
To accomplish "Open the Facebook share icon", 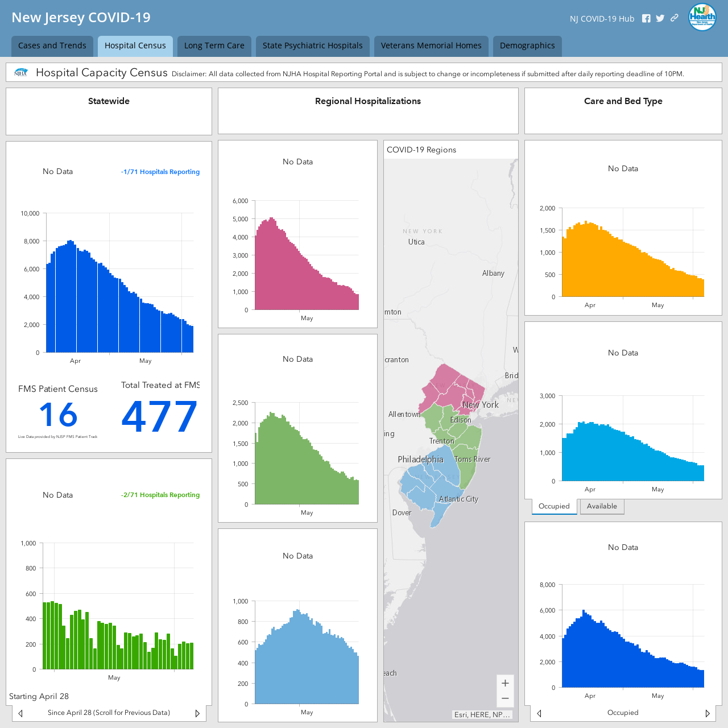I will [646, 18].
